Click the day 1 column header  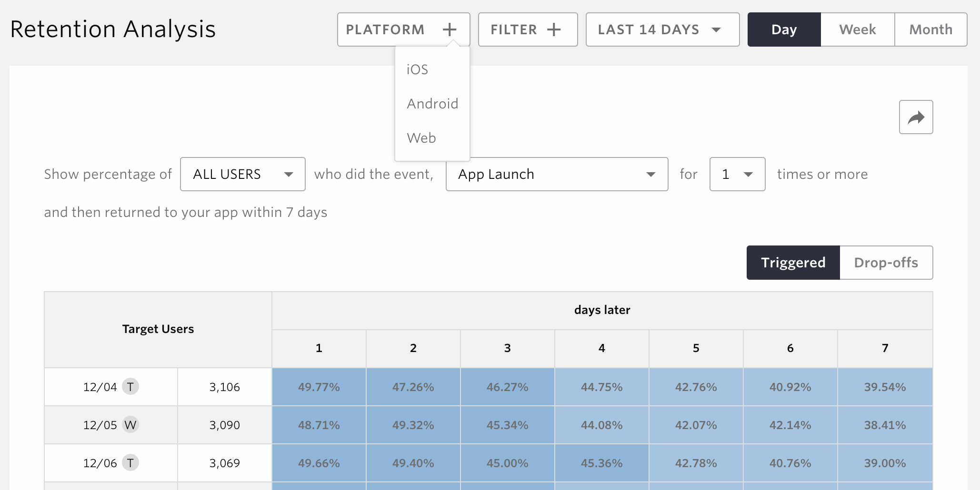[x=319, y=348]
